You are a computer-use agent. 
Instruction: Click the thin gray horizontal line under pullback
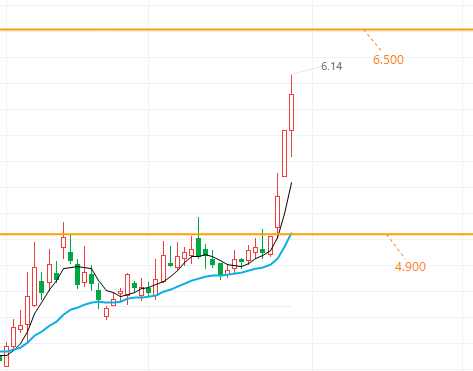203,306
